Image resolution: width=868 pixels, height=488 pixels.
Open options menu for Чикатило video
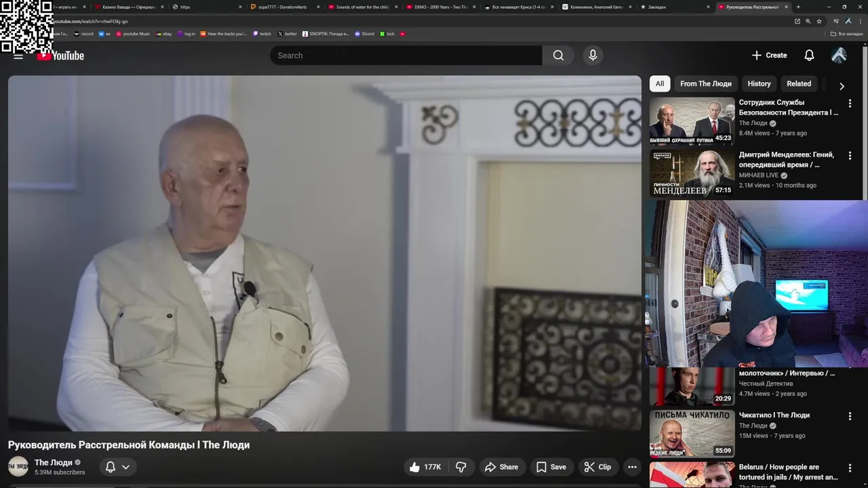coord(850,416)
